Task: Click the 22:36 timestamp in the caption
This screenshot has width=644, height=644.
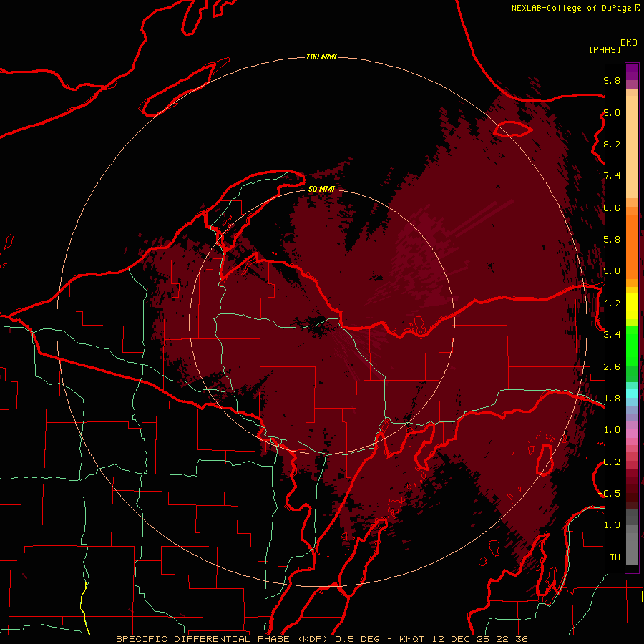Action: pos(512,639)
